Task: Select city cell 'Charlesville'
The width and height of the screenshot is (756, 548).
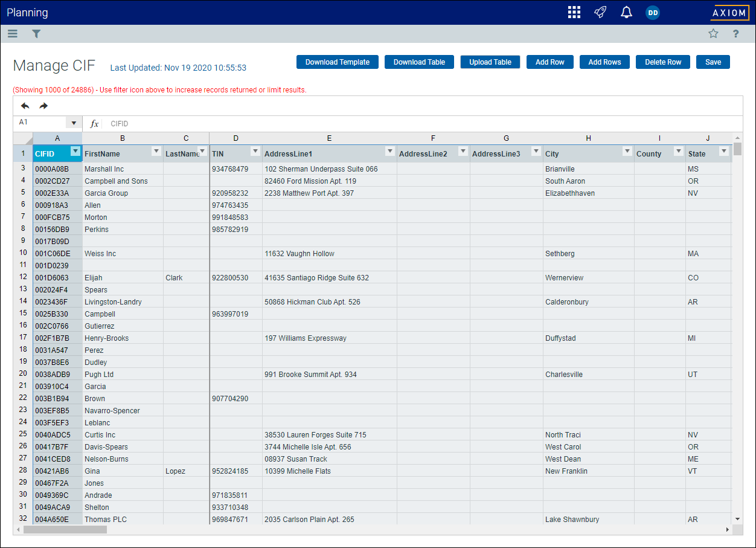Action: click(589, 374)
